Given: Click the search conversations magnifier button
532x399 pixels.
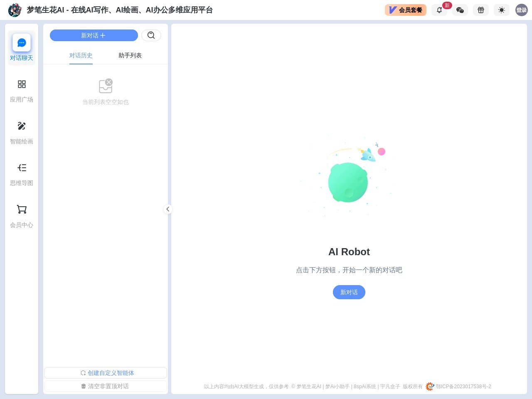Looking at the screenshot, I should 151,35.
